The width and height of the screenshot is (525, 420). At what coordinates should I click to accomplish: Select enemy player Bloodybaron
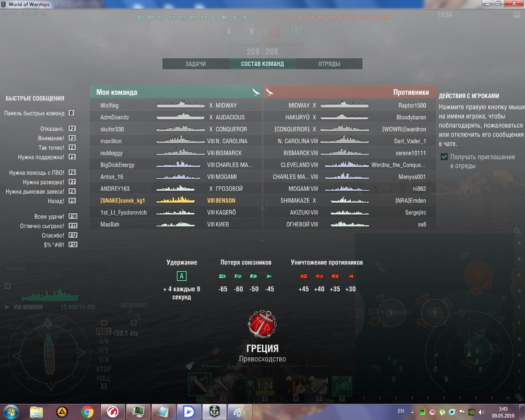coord(411,117)
